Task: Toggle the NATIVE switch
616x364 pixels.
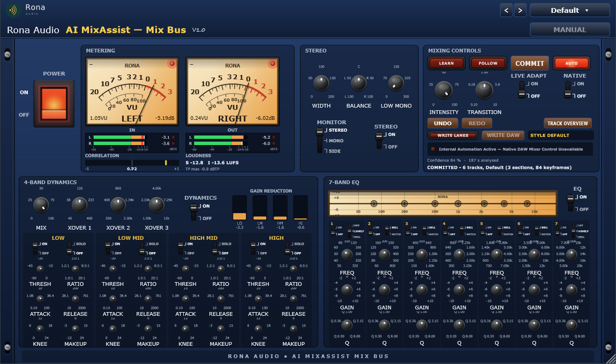Action: coord(568,89)
